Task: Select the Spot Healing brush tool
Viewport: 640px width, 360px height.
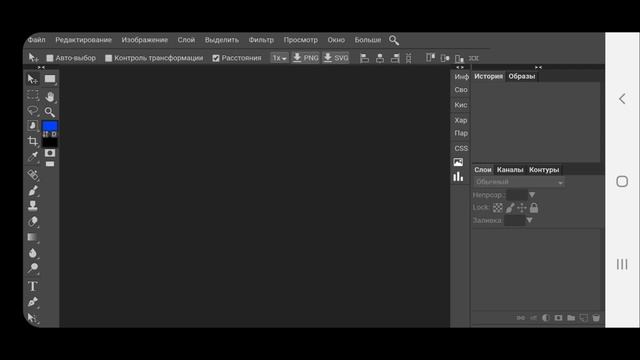Action: (x=33, y=175)
